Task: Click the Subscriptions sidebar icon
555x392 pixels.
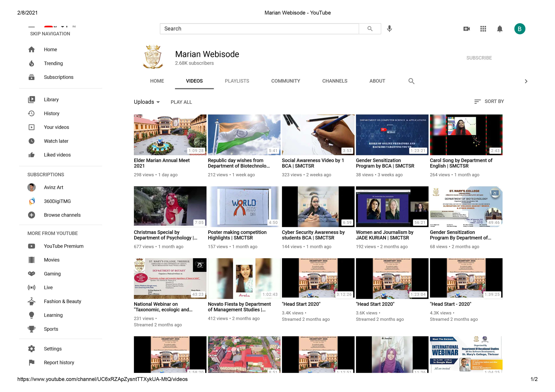Action: 31,77
